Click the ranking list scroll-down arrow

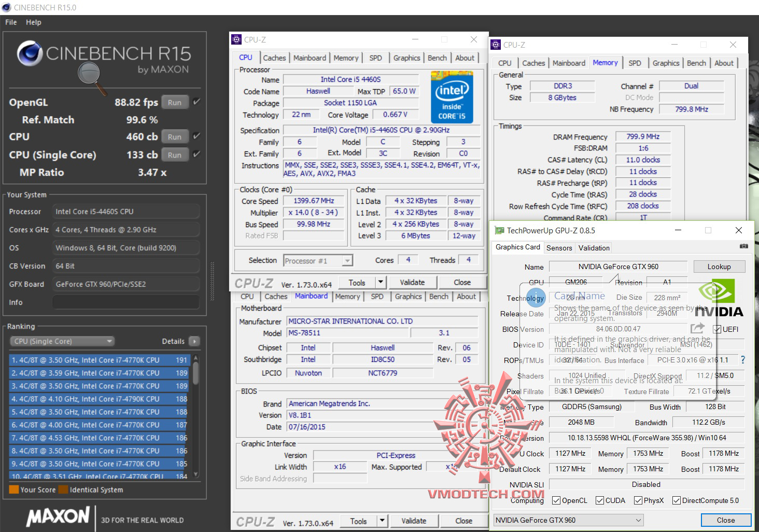click(x=196, y=474)
